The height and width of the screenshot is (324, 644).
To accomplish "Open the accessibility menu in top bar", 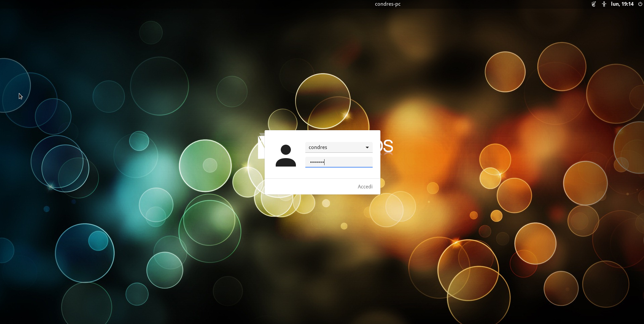I will [x=604, y=4].
